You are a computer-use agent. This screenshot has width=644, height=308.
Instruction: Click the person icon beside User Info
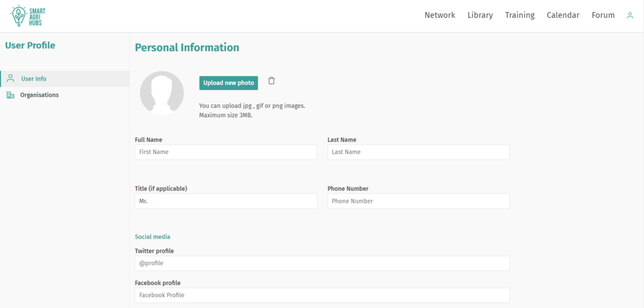point(11,78)
